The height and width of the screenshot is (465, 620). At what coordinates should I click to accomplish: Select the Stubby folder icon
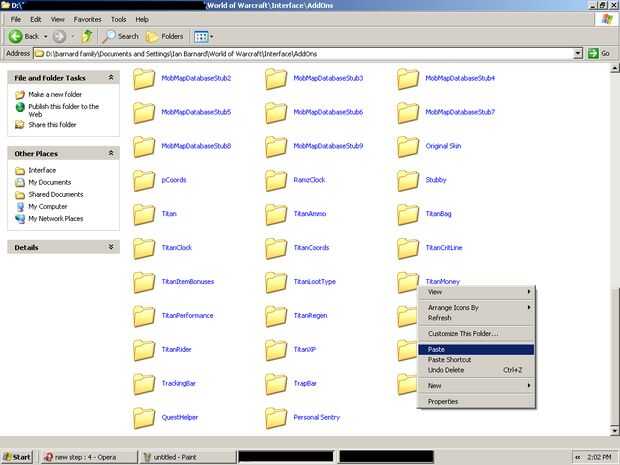pyautogui.click(x=408, y=180)
